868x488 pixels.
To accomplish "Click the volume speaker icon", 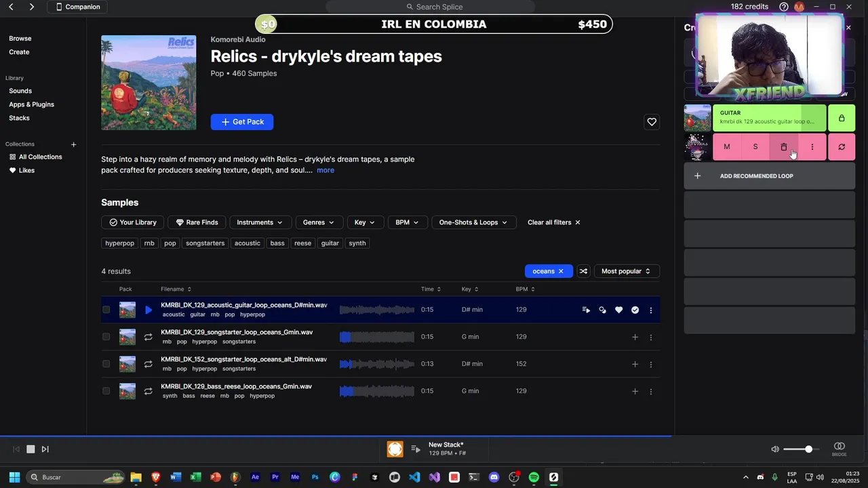I will point(775,449).
